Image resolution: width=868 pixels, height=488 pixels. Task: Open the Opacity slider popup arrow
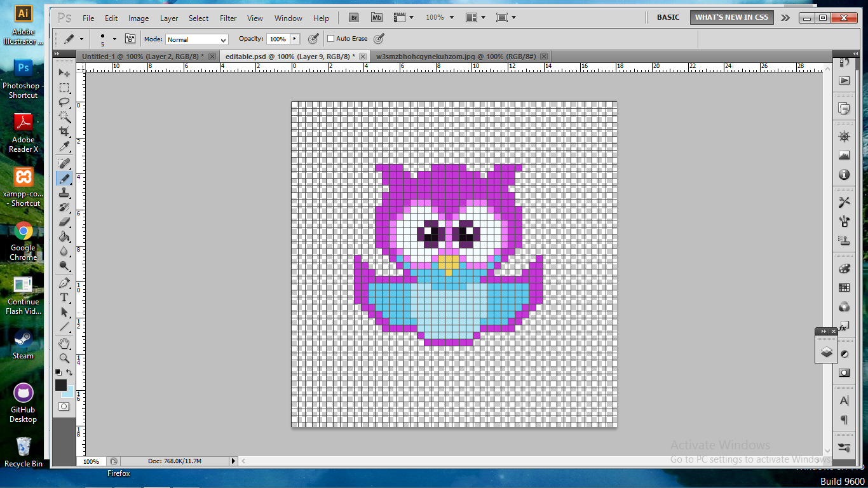click(295, 39)
